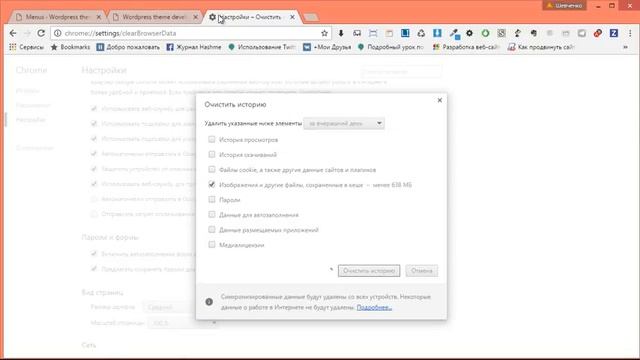Check the История скачиваний checkbox

point(211,154)
